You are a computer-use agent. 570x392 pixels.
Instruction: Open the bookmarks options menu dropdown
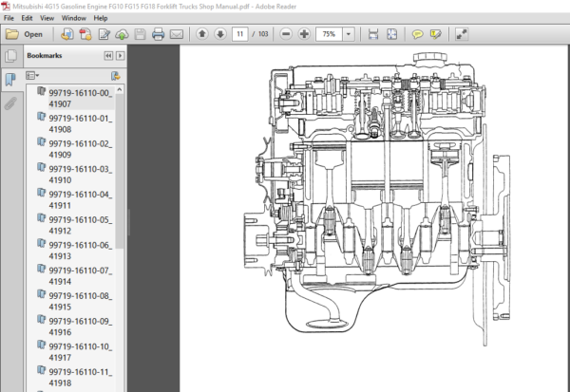pyautogui.click(x=32, y=76)
